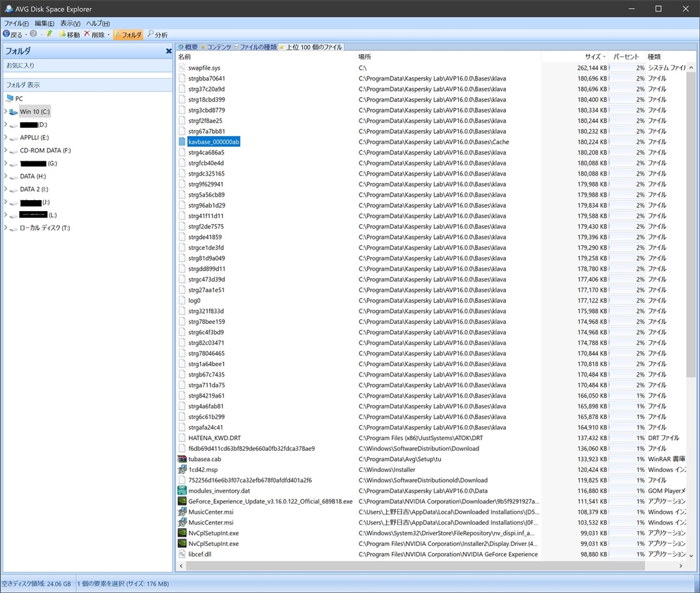Switch to the ファイルの種類 tab
This screenshot has width=700, height=593.
(x=255, y=47)
